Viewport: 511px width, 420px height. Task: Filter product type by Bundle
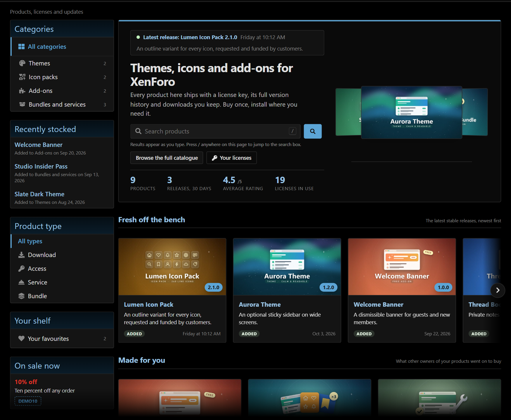pyautogui.click(x=62, y=296)
